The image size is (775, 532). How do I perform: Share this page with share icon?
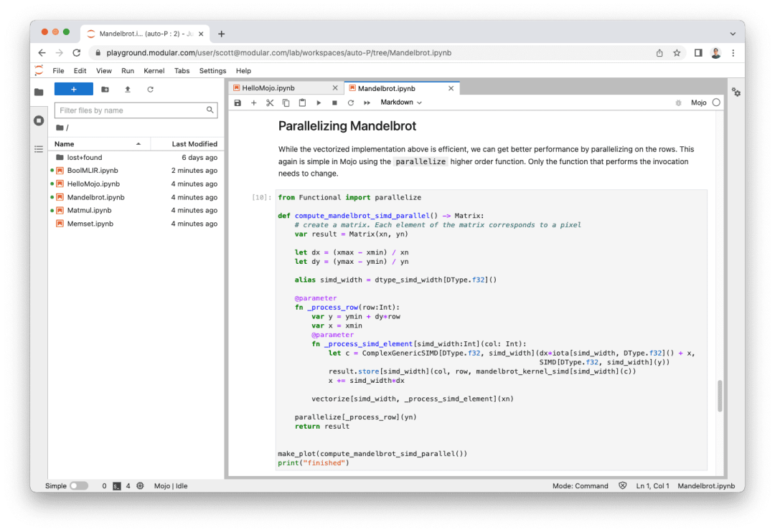pyautogui.click(x=659, y=53)
